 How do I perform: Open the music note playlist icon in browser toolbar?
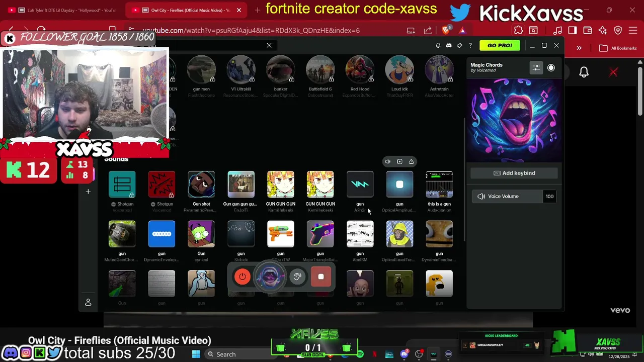click(x=557, y=30)
